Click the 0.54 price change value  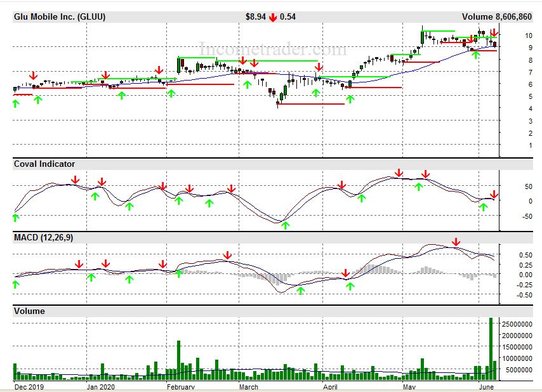pyautogui.click(x=288, y=17)
